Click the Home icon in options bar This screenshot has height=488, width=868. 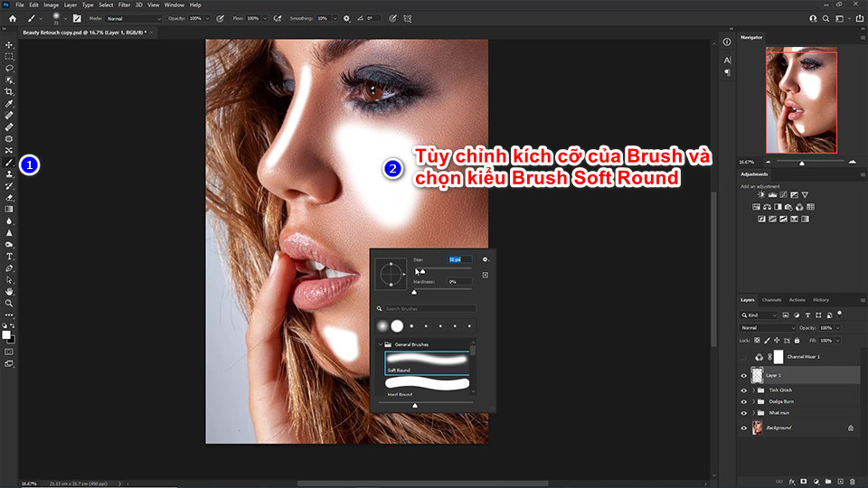pyautogui.click(x=12, y=18)
